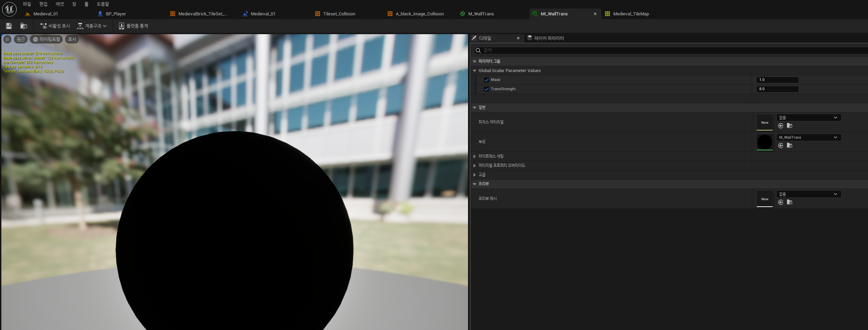
Task: Use selected asset for physics material
Action: coord(781,126)
